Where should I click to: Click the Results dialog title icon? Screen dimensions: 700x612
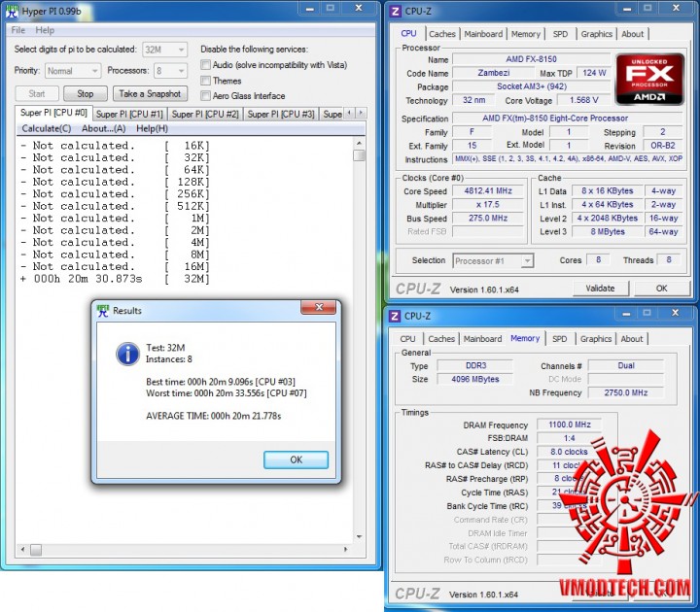pyautogui.click(x=103, y=311)
